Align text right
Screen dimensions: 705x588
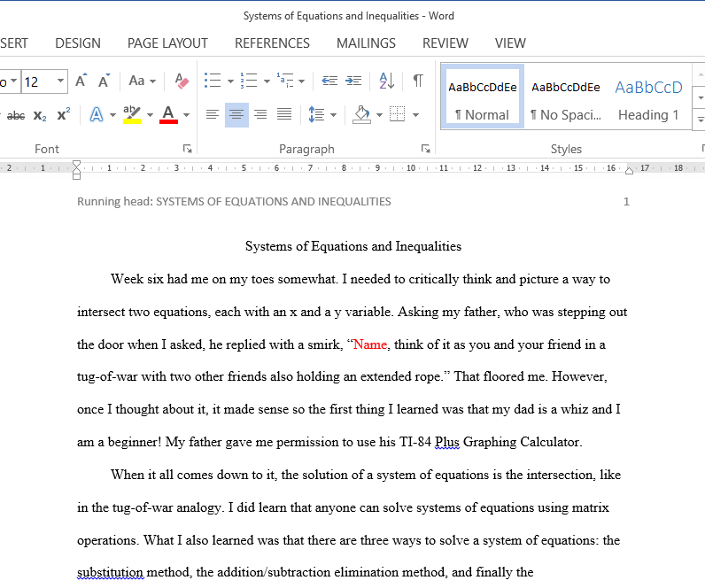point(260,114)
